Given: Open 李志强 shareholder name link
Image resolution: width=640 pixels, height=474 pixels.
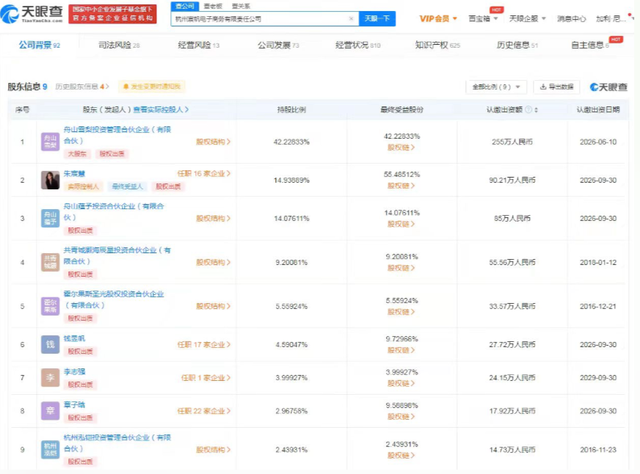Looking at the screenshot, I should click(74, 372).
